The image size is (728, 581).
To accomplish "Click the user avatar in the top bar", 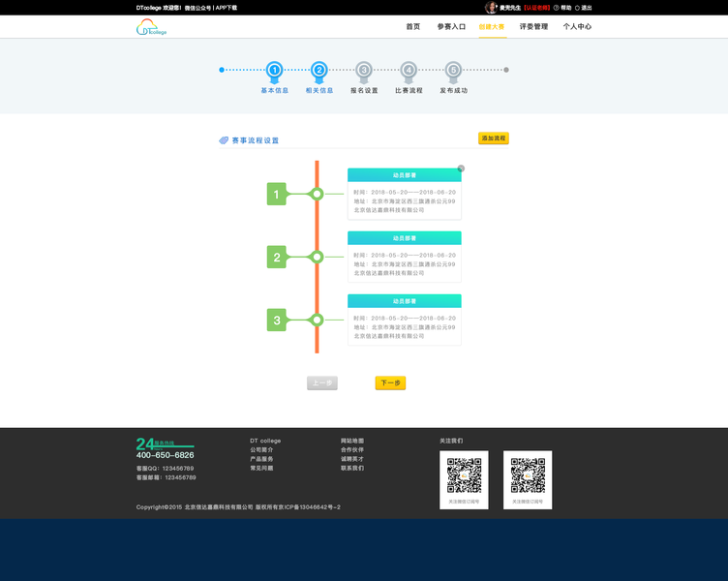I will click(491, 8).
